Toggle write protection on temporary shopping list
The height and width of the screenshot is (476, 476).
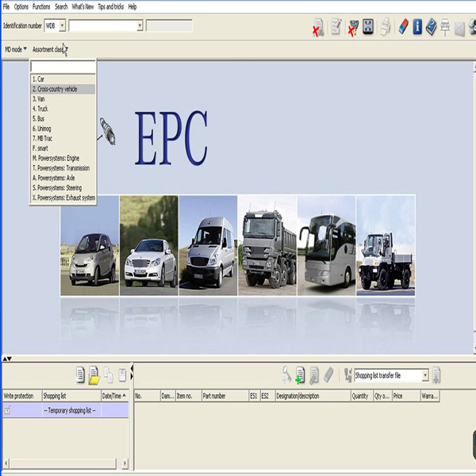[8, 410]
